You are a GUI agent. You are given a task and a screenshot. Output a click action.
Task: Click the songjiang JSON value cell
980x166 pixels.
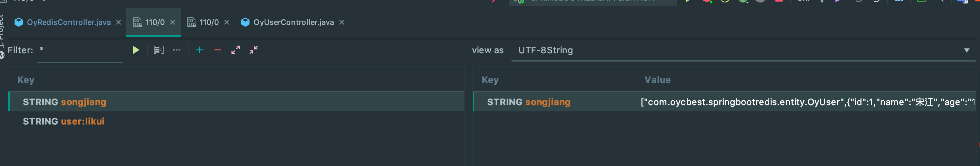[x=806, y=102]
